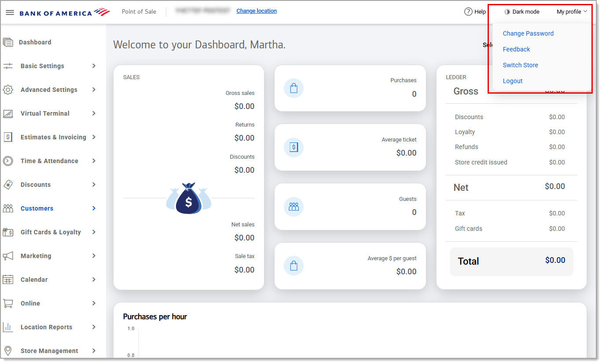Click the Advanced Settings gear icon
Viewport: 602px width, 364px height.
click(8, 90)
